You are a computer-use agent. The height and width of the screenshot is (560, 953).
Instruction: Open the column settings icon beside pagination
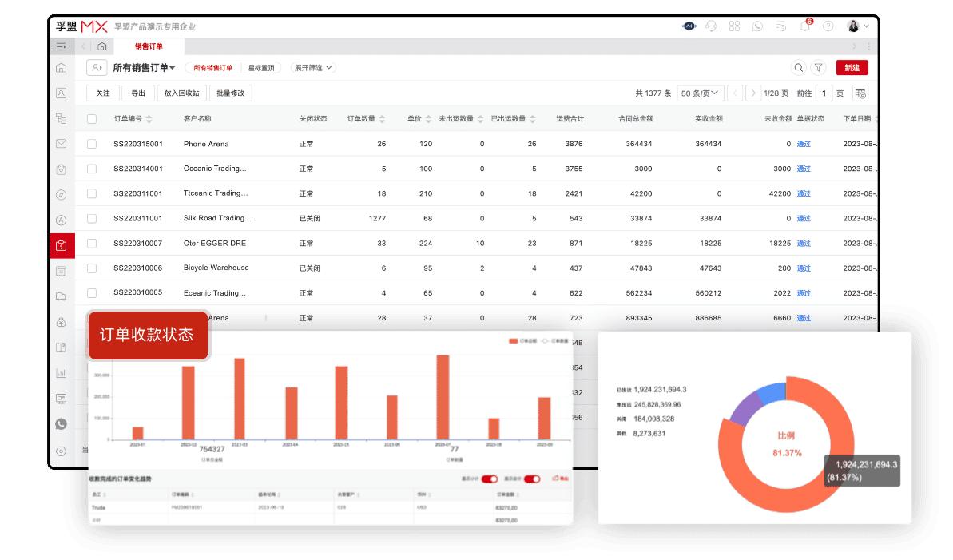860,93
